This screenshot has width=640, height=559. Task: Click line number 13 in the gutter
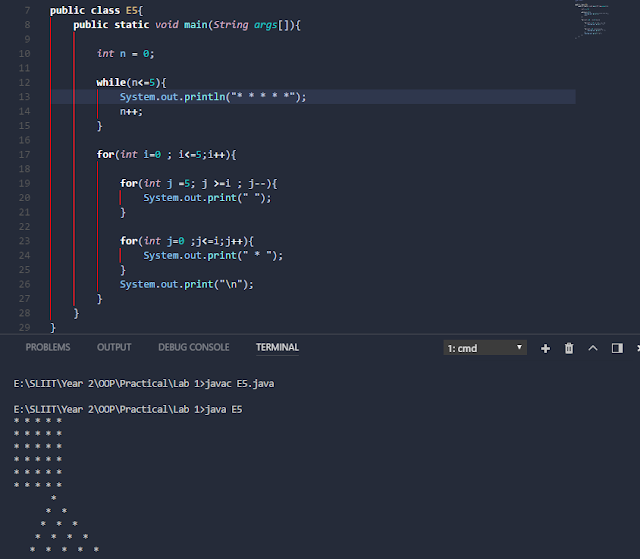[x=24, y=97]
